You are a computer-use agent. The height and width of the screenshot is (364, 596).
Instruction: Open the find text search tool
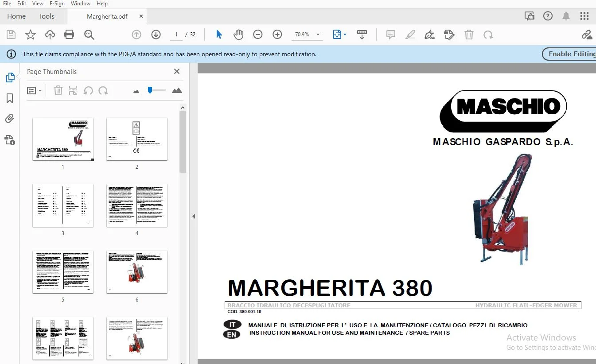[89, 35]
